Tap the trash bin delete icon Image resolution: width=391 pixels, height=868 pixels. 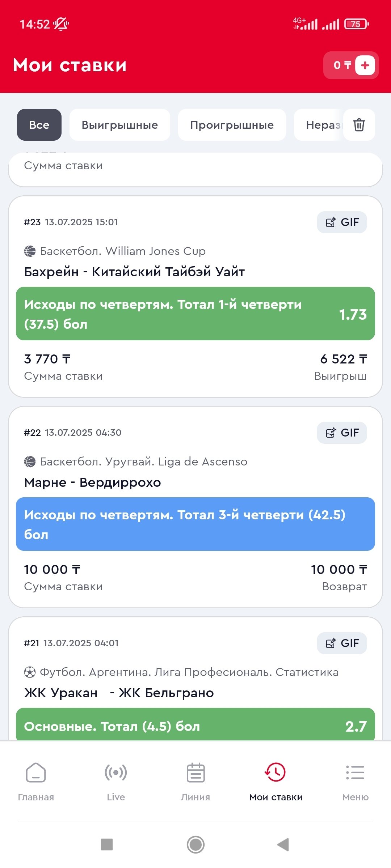(x=359, y=125)
